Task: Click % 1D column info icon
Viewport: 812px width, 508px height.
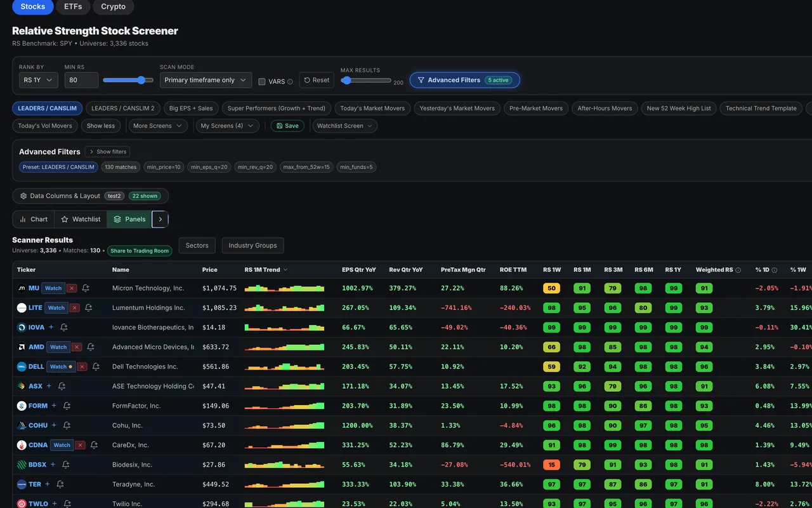Action: 775,270
